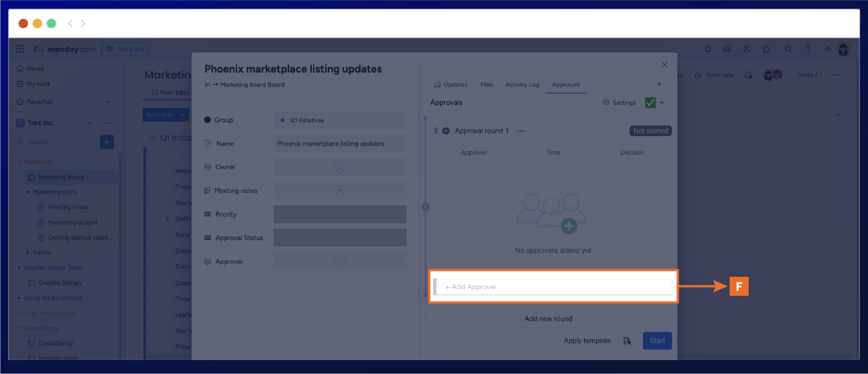The height and width of the screenshot is (374, 868).
Task: Open Approval round 1 more options
Action: tap(521, 131)
